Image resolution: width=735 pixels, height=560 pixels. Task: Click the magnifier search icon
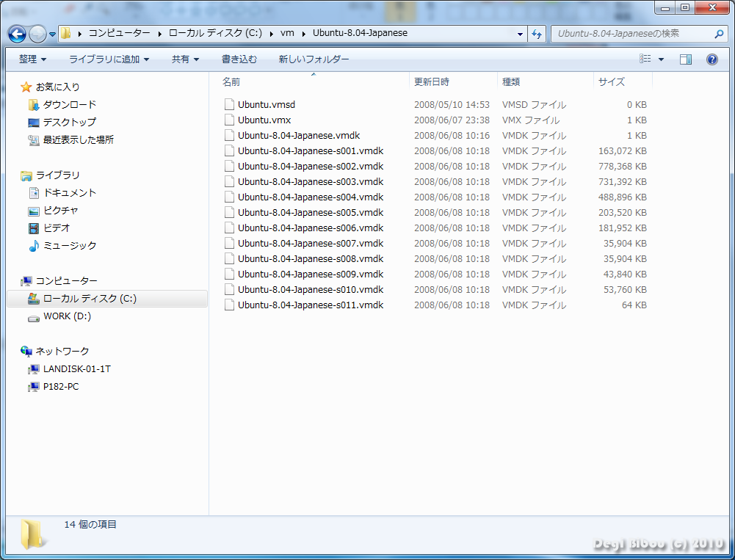click(x=719, y=34)
